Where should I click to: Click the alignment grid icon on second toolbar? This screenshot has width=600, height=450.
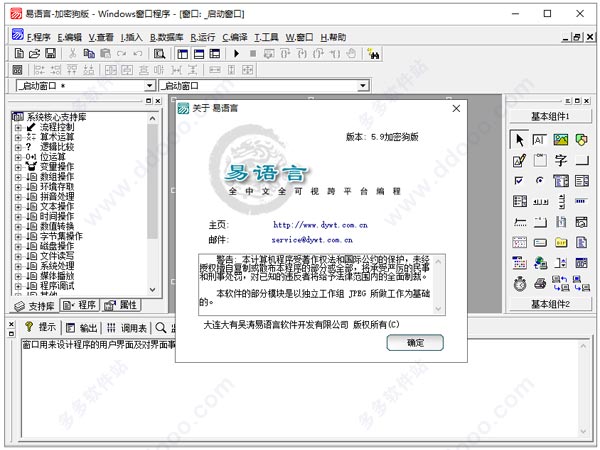click(x=18, y=70)
